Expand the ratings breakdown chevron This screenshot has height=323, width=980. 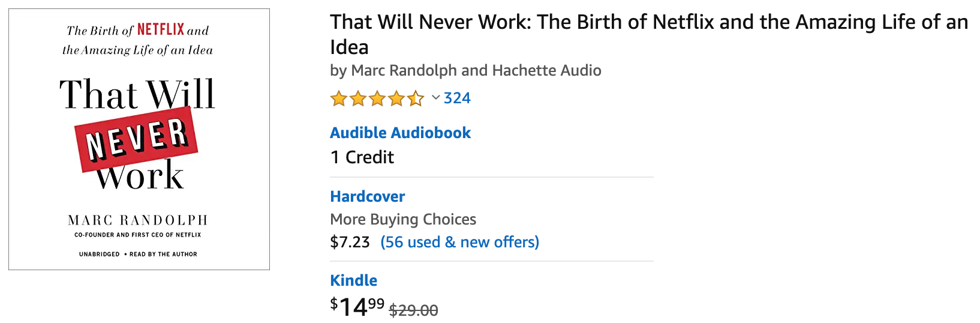click(x=436, y=97)
